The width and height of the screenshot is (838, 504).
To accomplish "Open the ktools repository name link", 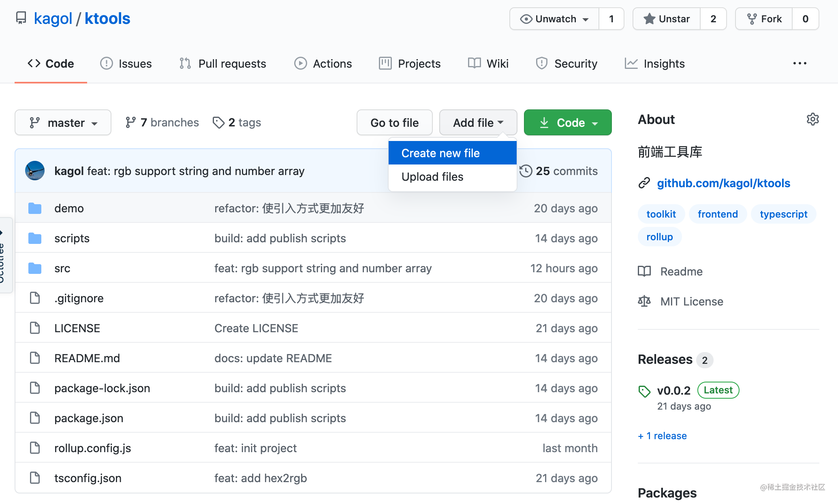I will 107,19.
